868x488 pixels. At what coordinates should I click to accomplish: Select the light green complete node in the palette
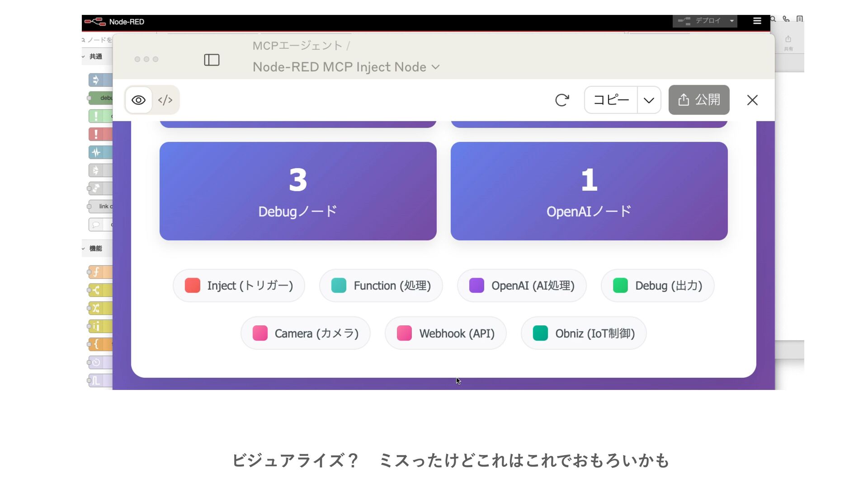pyautogui.click(x=100, y=116)
